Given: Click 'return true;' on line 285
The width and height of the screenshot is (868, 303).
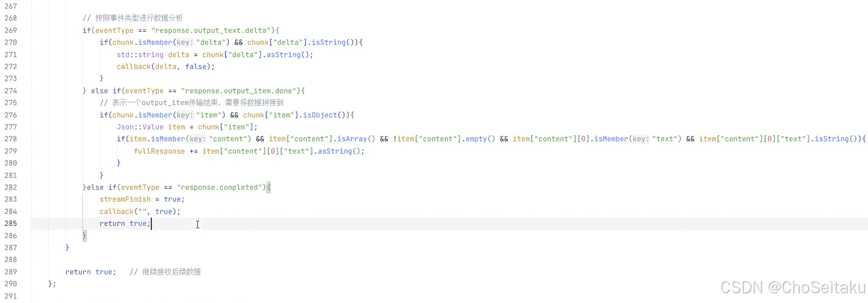Looking at the screenshot, I should pyautogui.click(x=125, y=224).
